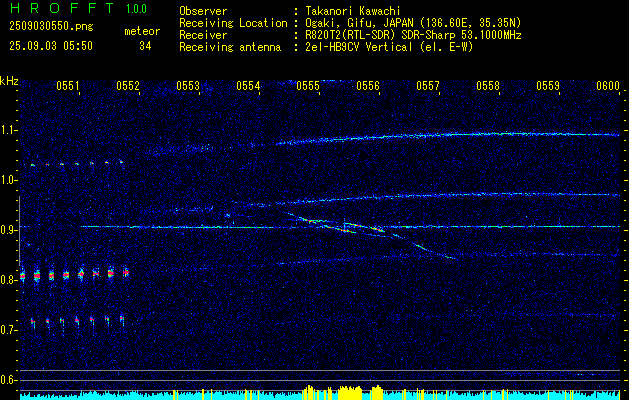Select the 0.8 kHz axis label
Image resolution: width=629 pixels, height=400 pixels.
point(9,280)
